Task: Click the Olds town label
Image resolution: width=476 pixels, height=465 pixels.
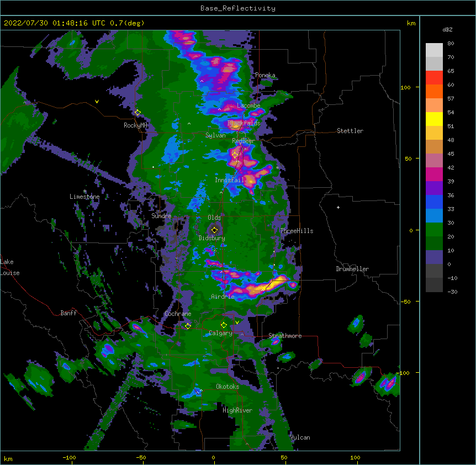Action: coord(214,218)
